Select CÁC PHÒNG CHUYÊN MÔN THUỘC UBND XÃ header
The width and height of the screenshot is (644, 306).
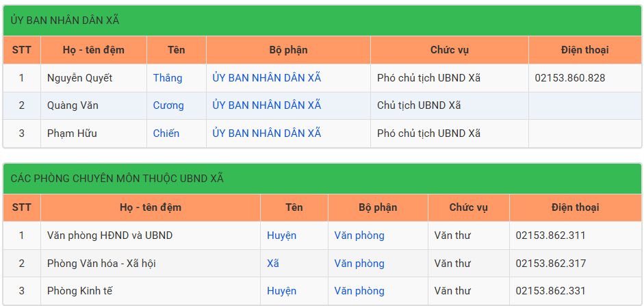322,179
